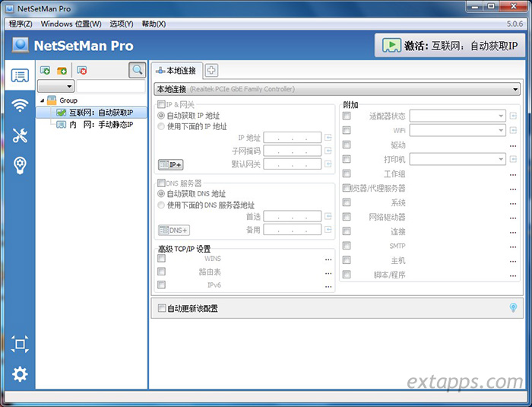
Task: Open the WiFi dropdown
Action: pyautogui.click(x=458, y=130)
